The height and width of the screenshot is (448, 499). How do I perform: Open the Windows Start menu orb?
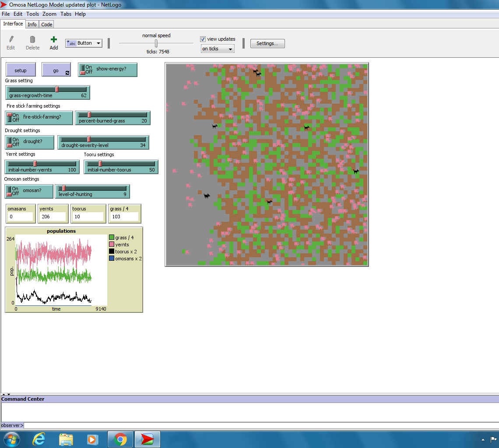coord(11,439)
